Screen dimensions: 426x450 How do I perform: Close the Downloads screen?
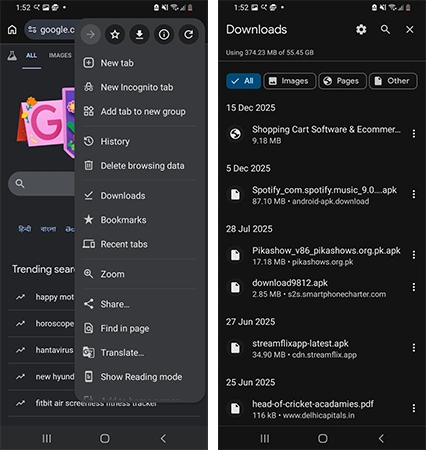pyautogui.click(x=410, y=30)
